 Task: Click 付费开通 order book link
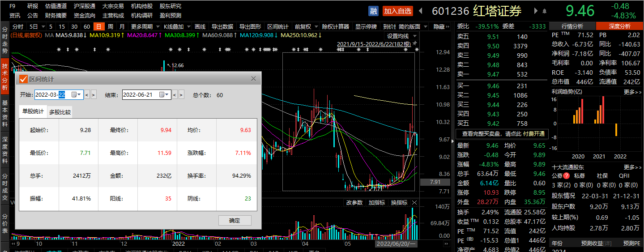point(534,134)
